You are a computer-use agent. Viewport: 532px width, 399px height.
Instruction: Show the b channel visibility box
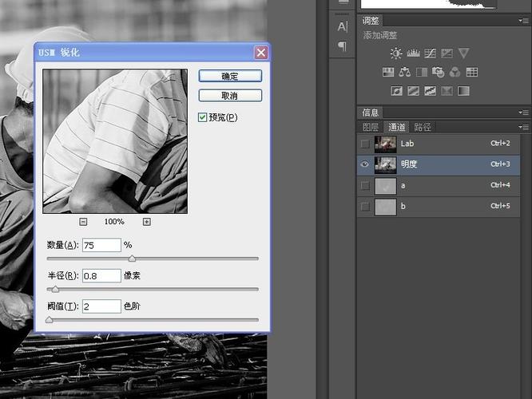click(x=365, y=207)
